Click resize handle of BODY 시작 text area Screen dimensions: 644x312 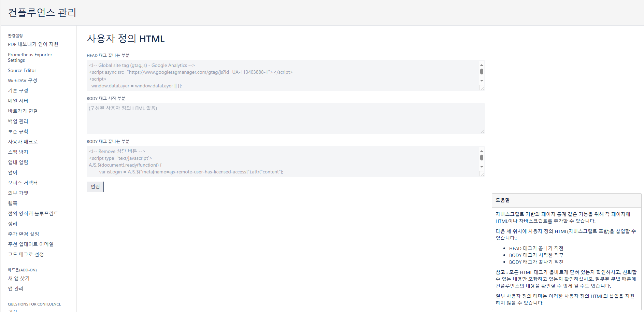coord(483,131)
